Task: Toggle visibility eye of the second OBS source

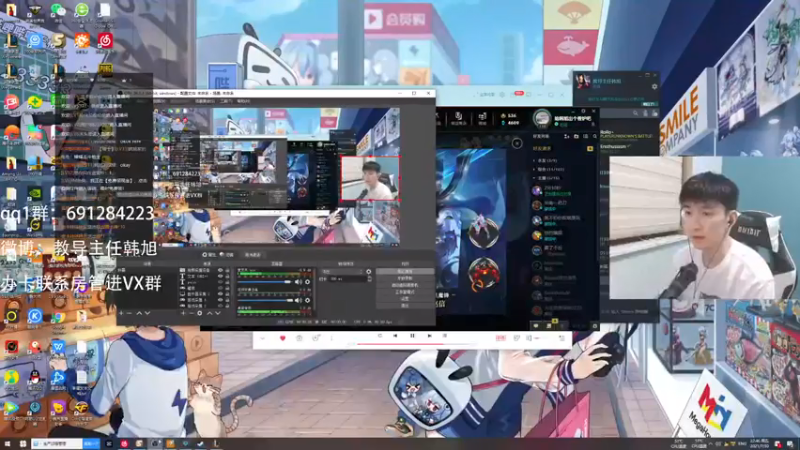Action: 221,277
